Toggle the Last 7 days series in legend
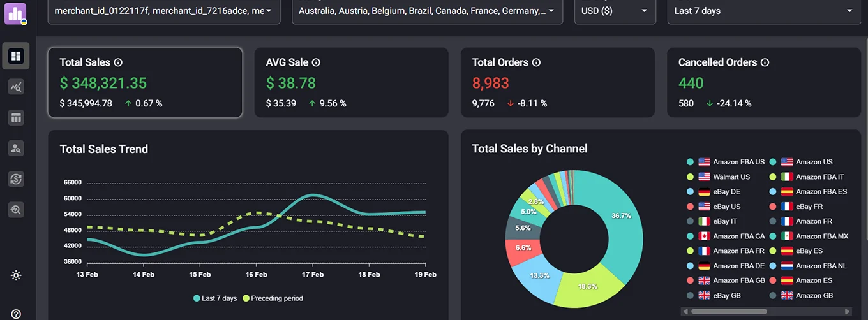868x320 pixels. pyautogui.click(x=214, y=298)
